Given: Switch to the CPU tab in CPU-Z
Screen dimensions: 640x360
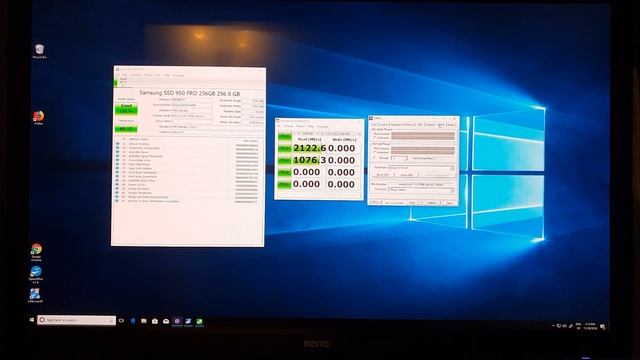Looking at the screenshot, I should point(374,124).
